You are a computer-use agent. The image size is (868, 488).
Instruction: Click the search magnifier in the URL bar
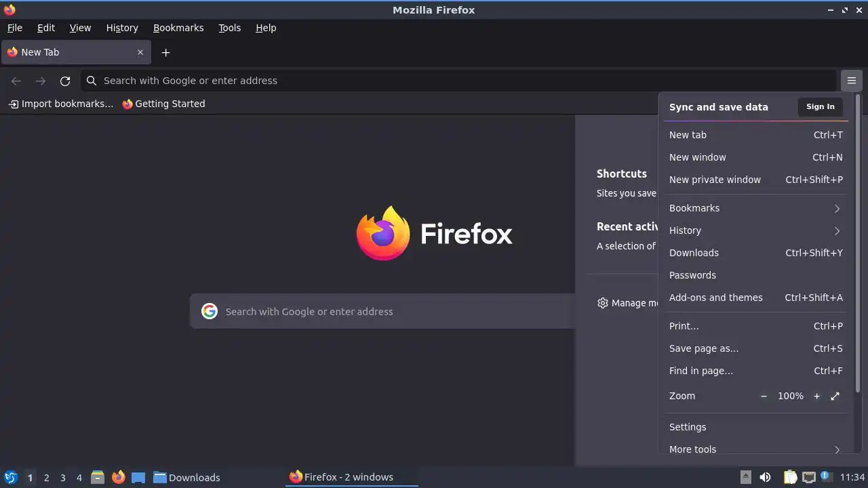(92, 81)
